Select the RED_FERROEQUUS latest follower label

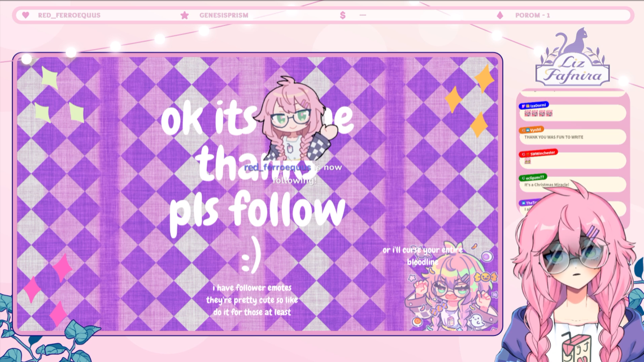pyautogui.click(x=69, y=15)
